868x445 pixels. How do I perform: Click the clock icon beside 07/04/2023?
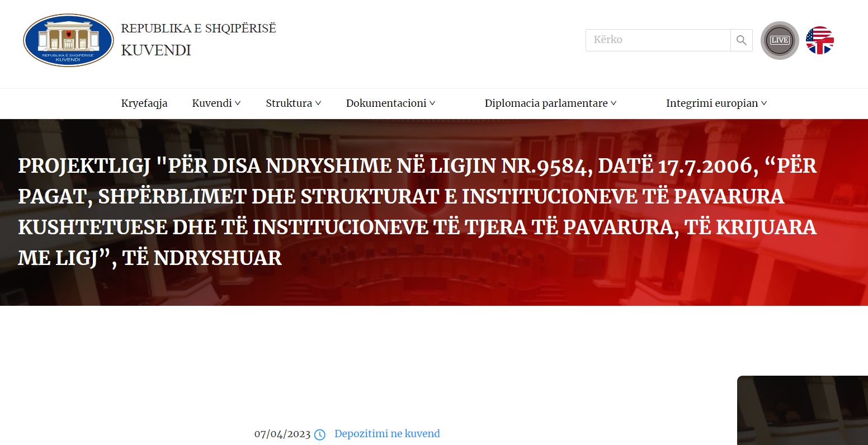320,434
